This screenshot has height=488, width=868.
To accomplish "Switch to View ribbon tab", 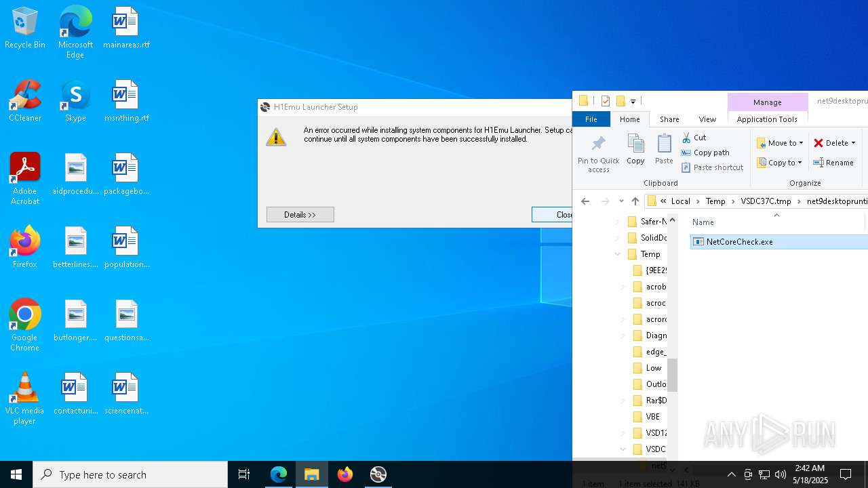I will point(707,119).
